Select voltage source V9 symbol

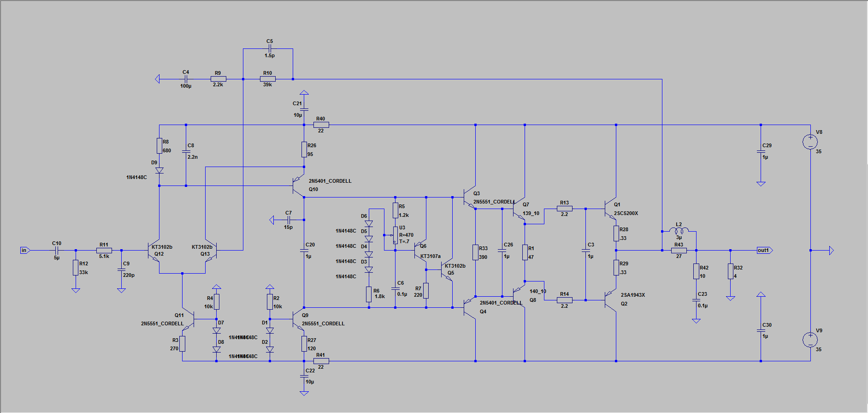point(810,340)
